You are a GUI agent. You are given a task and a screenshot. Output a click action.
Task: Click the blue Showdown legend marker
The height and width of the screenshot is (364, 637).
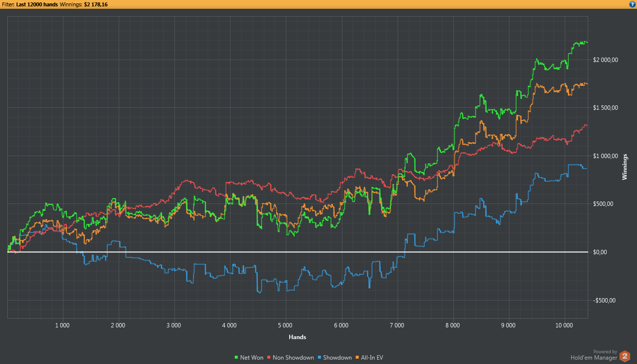319,358
